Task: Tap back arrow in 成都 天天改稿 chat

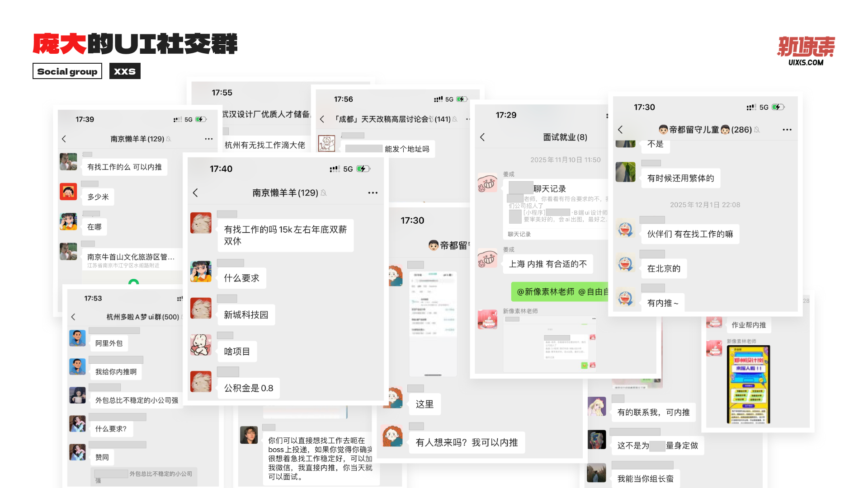Action: (322, 119)
